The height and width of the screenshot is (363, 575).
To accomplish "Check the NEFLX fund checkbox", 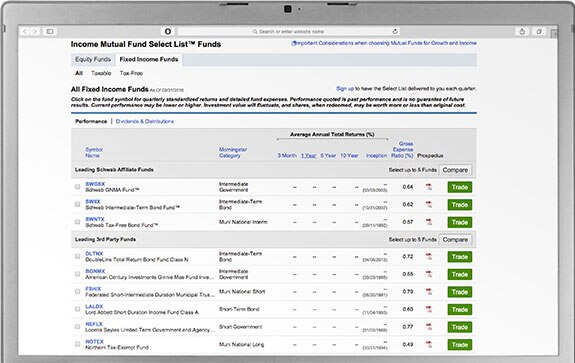I will (x=77, y=327).
